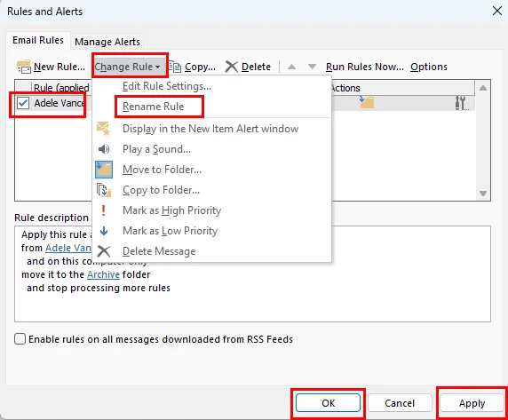Click the Mark as Low Priority arrow icon

pyautogui.click(x=104, y=231)
